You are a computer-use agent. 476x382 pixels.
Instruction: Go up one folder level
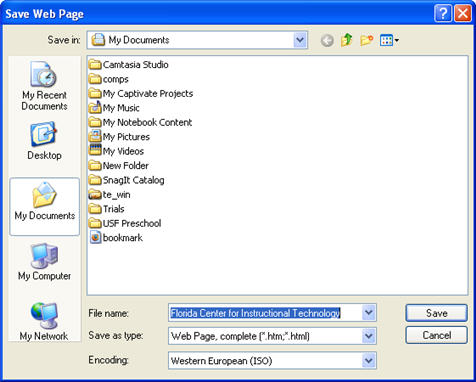click(347, 40)
